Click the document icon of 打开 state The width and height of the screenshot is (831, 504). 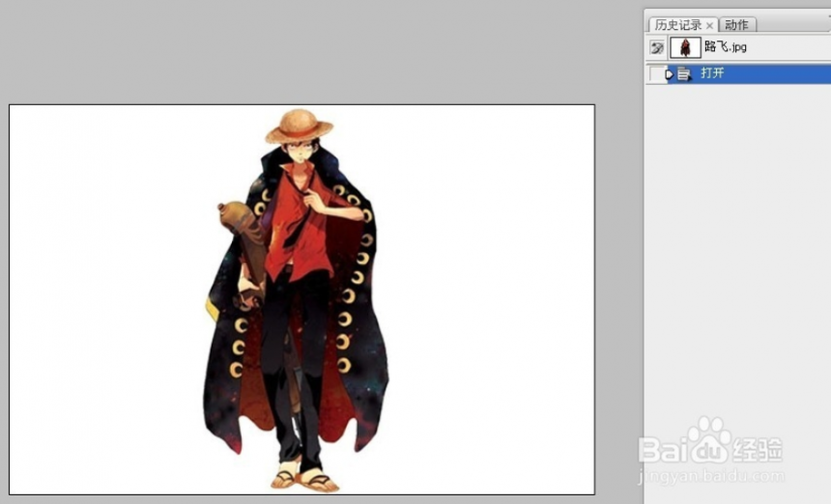click(x=684, y=74)
